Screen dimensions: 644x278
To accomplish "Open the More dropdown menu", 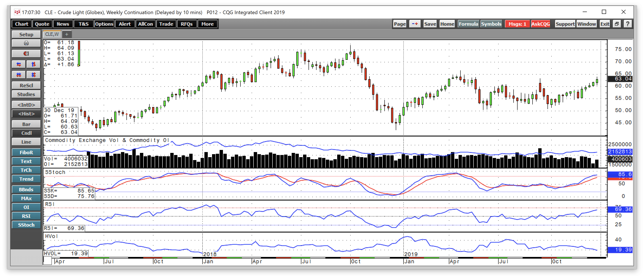I will pos(208,24).
